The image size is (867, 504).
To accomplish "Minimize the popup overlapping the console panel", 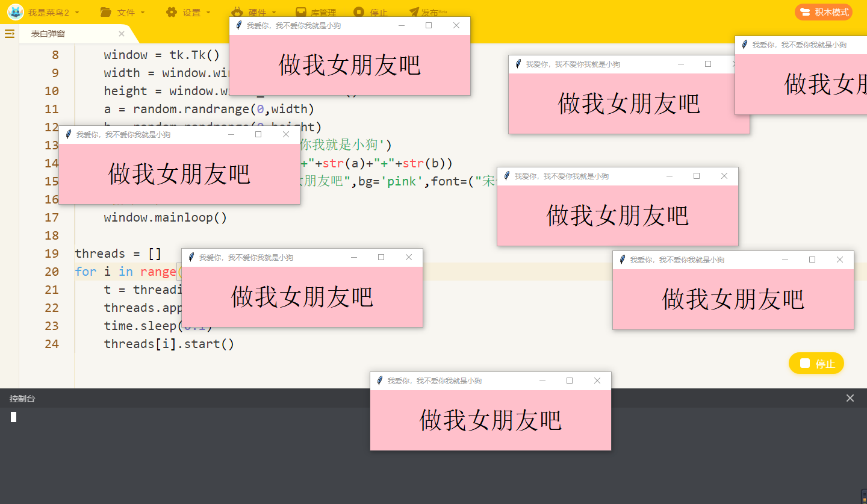I will [x=542, y=381].
